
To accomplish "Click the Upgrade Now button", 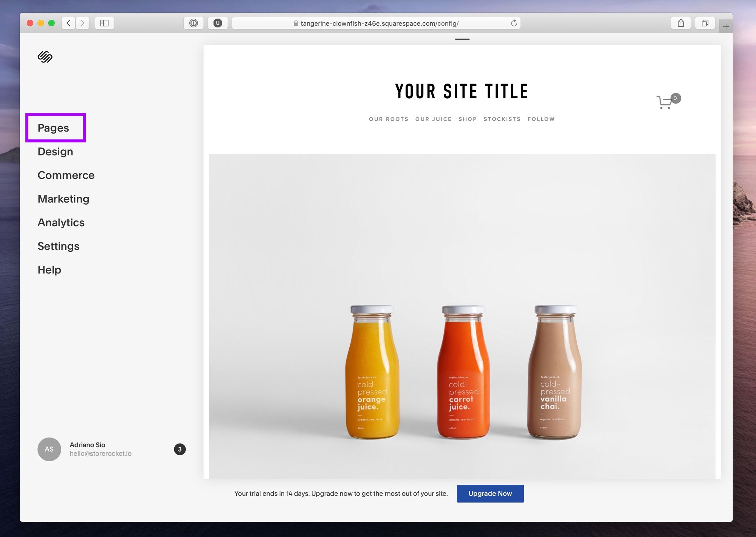I will coord(490,494).
